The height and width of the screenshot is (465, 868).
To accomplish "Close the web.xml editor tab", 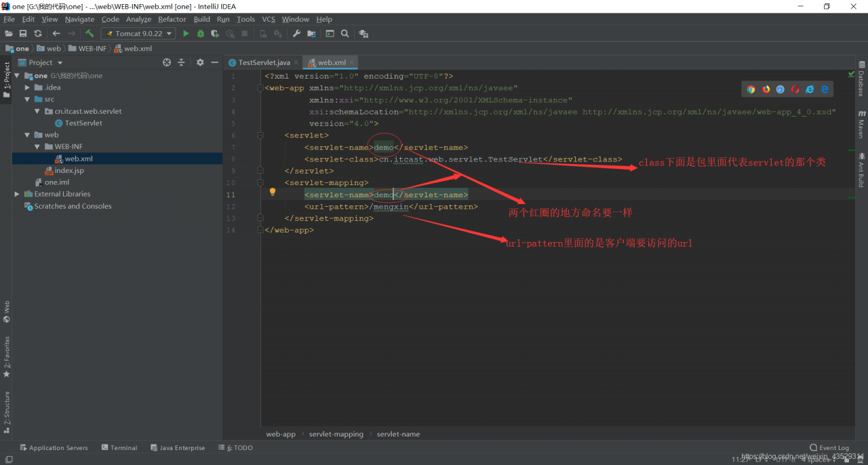I will [353, 62].
